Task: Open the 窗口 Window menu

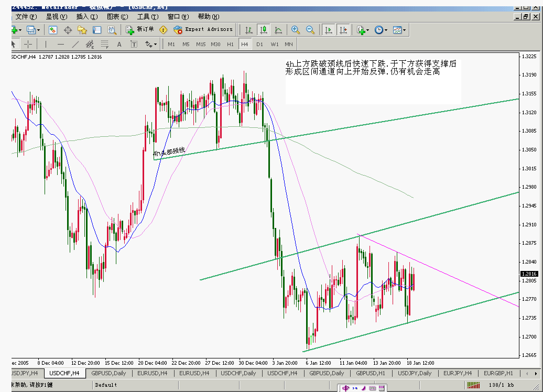Action: click(178, 17)
